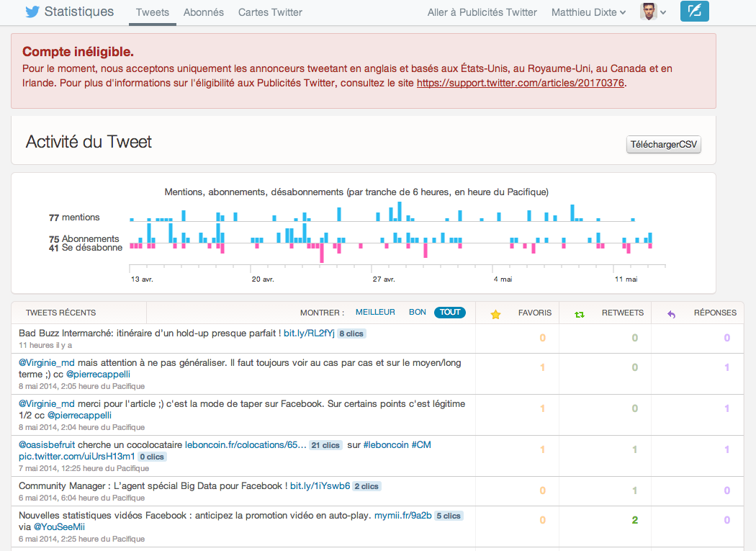
Task: Click the 4 mai timeline label
Action: pyautogui.click(x=503, y=279)
